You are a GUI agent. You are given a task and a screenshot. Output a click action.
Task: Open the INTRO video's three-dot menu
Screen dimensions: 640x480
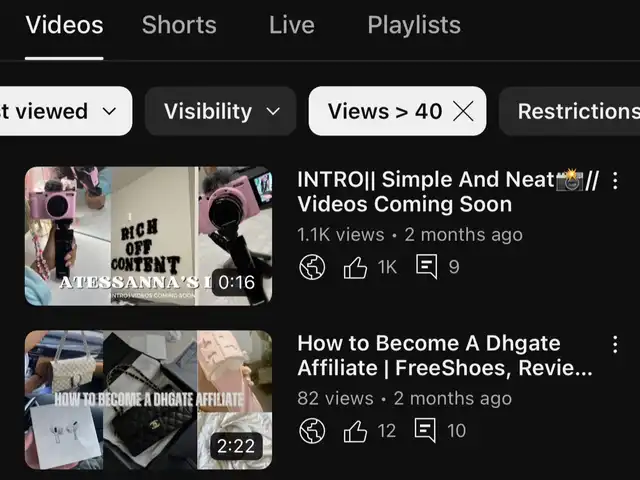(615, 181)
